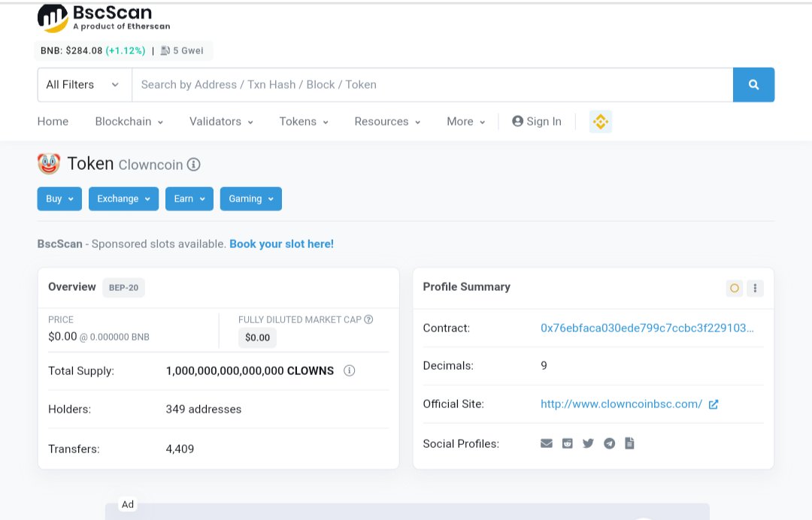Click the BscScan logo
The width and height of the screenshot is (812, 520).
click(104, 18)
